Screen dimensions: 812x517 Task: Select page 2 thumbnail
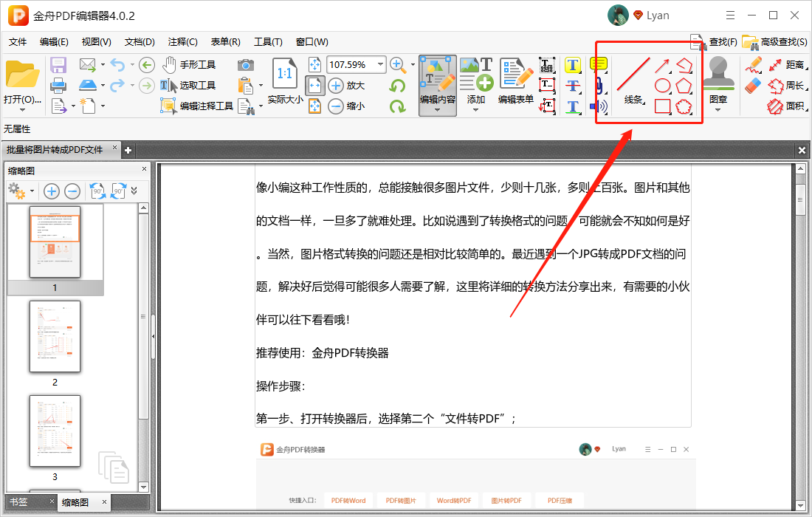55,336
